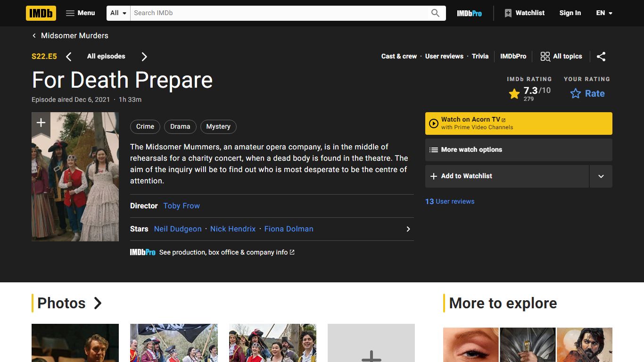644x362 pixels.
Task: Expand the Add to Watchlist dropdown arrow
Action: click(x=601, y=176)
